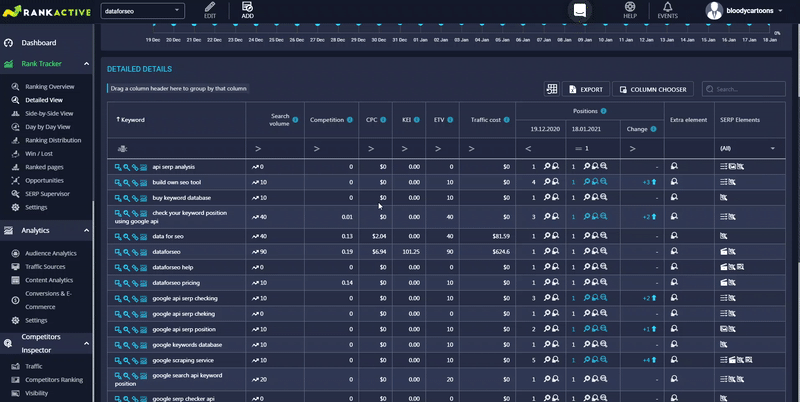Open Day by Day View
The height and width of the screenshot is (402, 800).
coord(47,127)
